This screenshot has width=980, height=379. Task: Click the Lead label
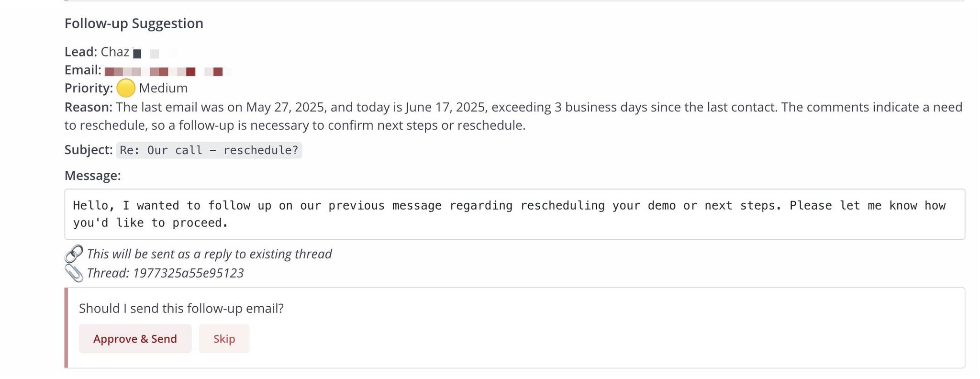[81, 52]
